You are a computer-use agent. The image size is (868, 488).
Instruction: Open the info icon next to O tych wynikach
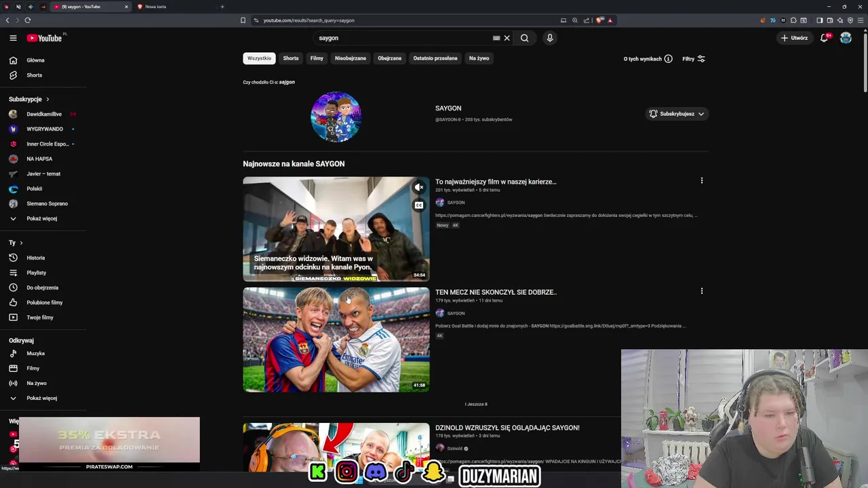[x=668, y=59]
